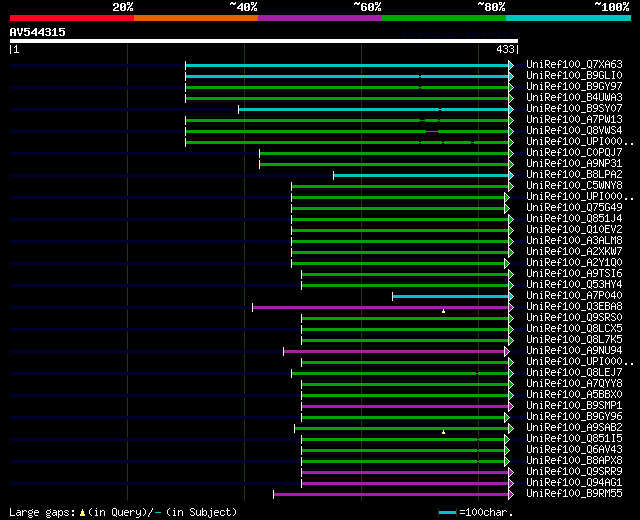Click the cyan ~100% identity legend segment
640x520 pixels.
pyautogui.click(x=569, y=18)
